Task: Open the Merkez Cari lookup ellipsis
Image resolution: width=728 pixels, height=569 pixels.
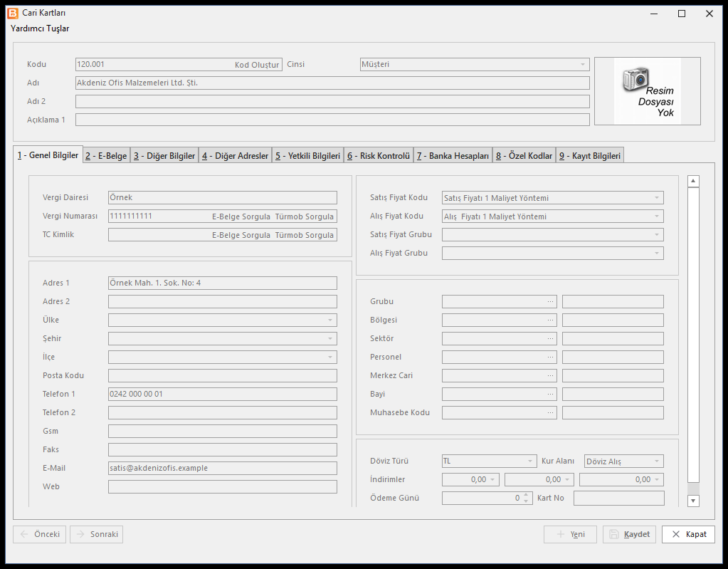Action: coord(550,376)
